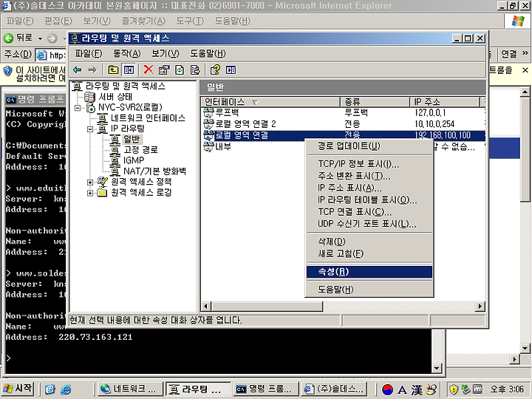Screen dimensions: 532x399
Task: Click the IE Back button icon
Action: click(8, 38)
